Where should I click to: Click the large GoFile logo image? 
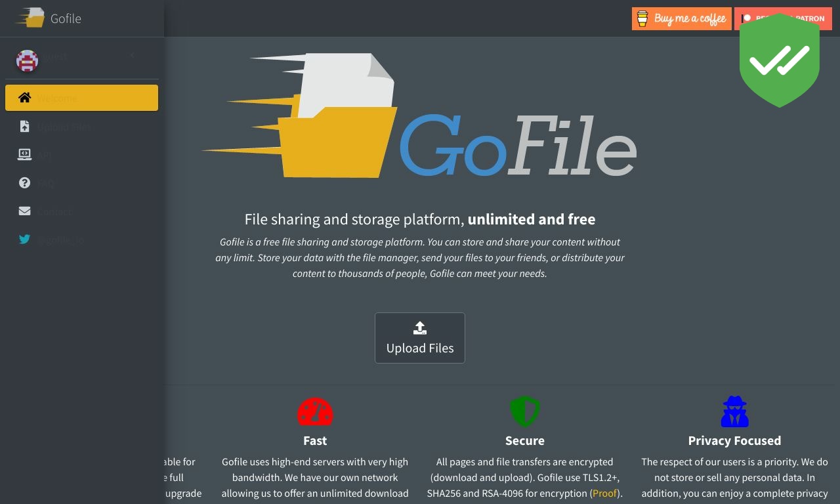pos(419,115)
